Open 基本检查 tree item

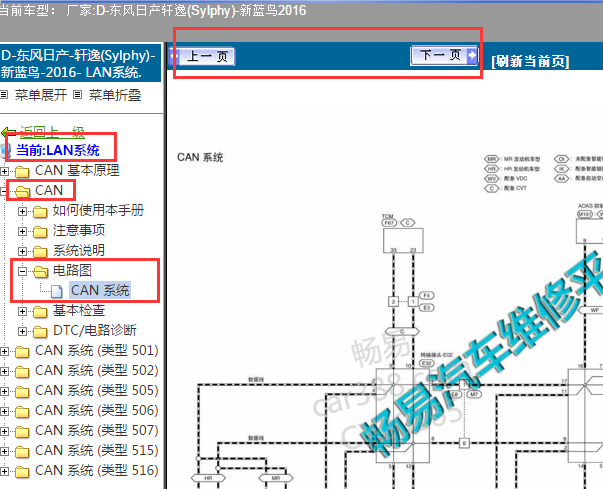79,310
